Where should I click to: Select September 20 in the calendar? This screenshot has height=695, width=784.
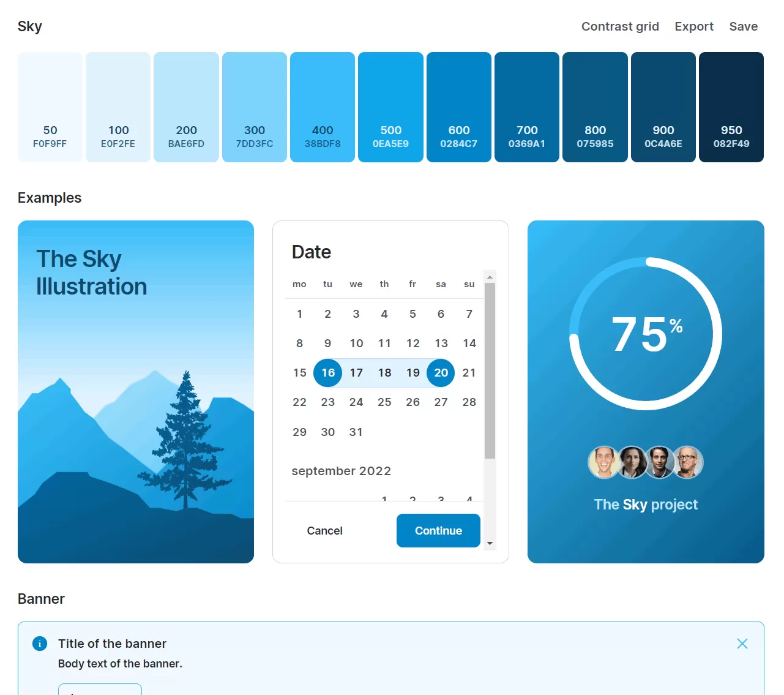pos(441,372)
